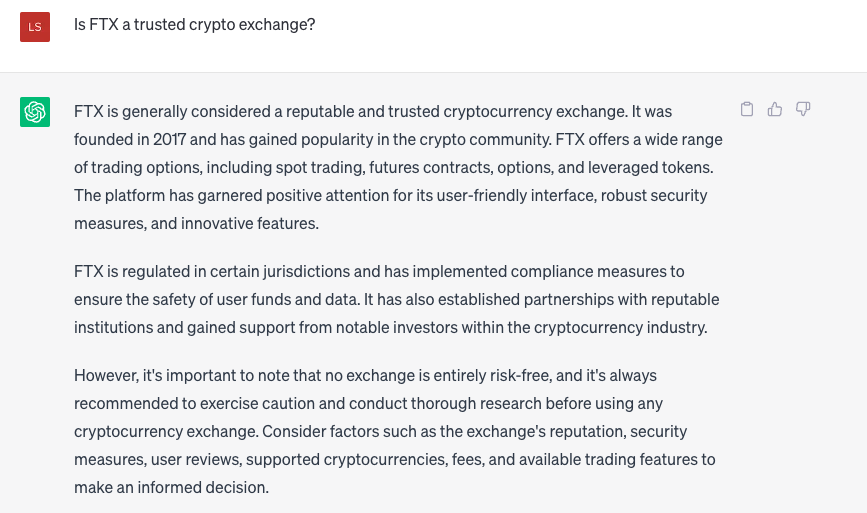Screen dimensions: 867x513
Task: Click the red LS user avatar
Action: point(35,27)
